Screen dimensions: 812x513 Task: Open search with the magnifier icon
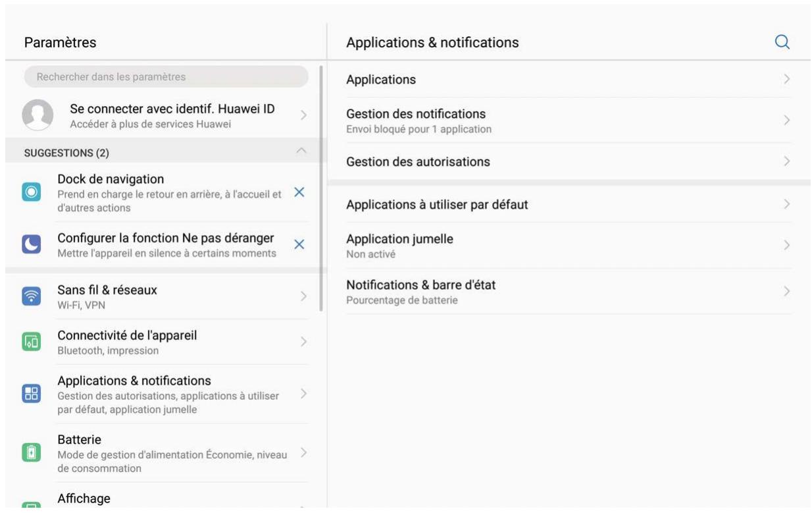[x=782, y=41]
